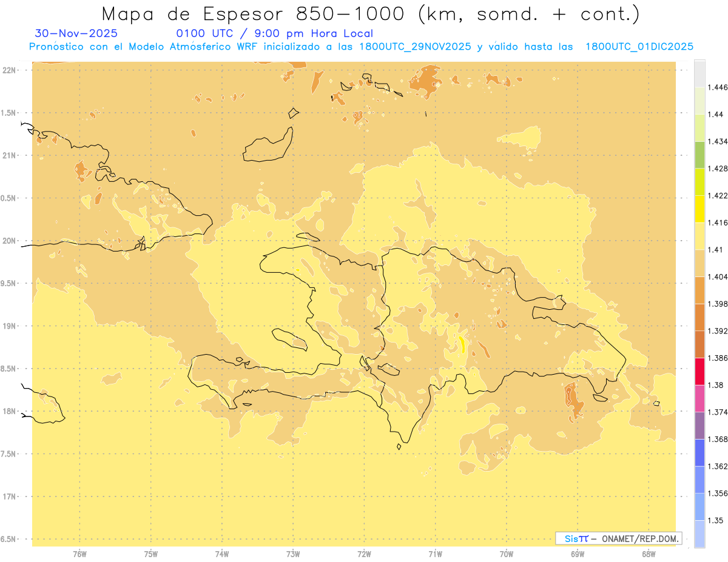Click the '1.404' color bar value
The image size is (728, 562).
point(718,276)
